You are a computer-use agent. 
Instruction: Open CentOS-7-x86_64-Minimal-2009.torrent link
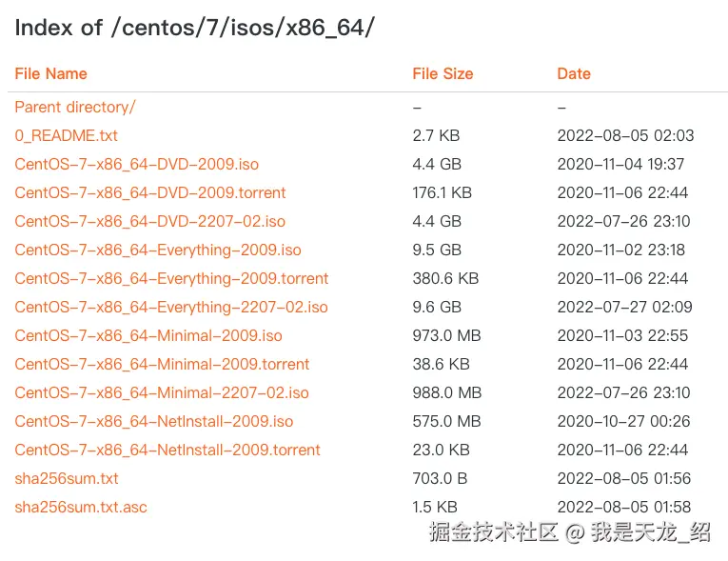[x=162, y=364]
